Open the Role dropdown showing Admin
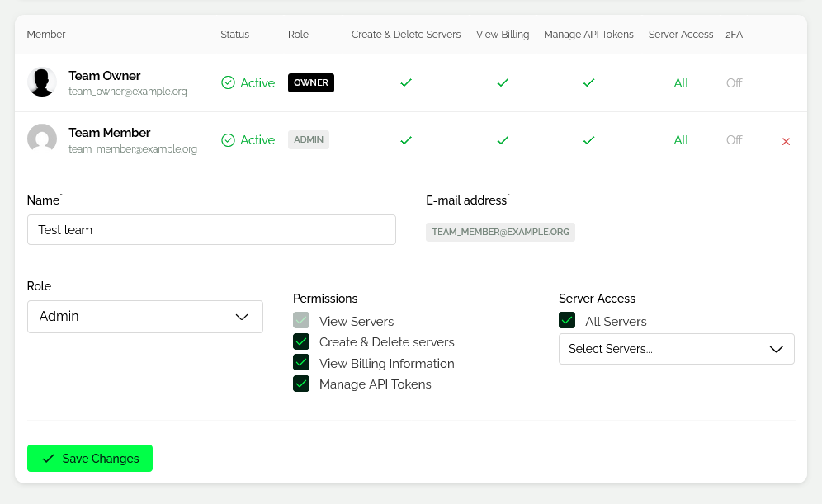Viewport: 822px width, 504px height. pyautogui.click(x=145, y=317)
